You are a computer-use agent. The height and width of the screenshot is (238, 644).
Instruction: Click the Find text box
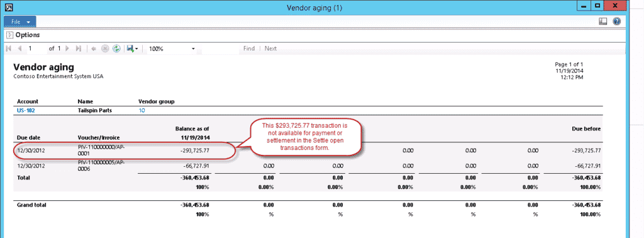click(219, 48)
